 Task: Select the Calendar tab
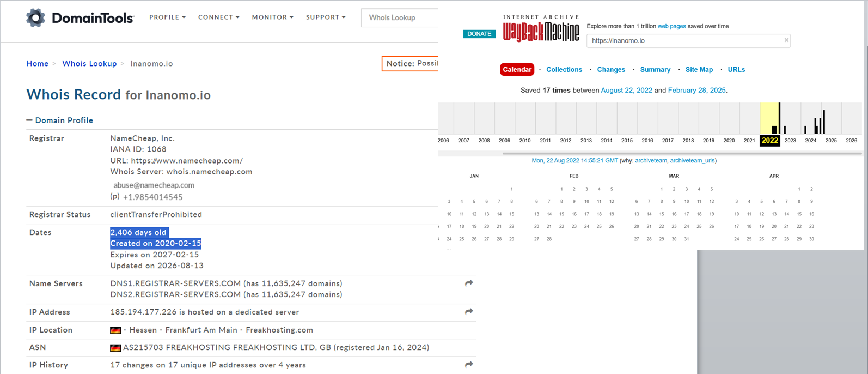click(517, 70)
